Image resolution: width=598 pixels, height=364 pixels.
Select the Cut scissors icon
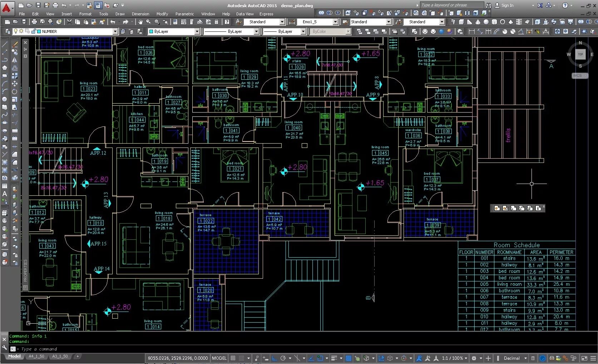pyautogui.click(x=69, y=22)
